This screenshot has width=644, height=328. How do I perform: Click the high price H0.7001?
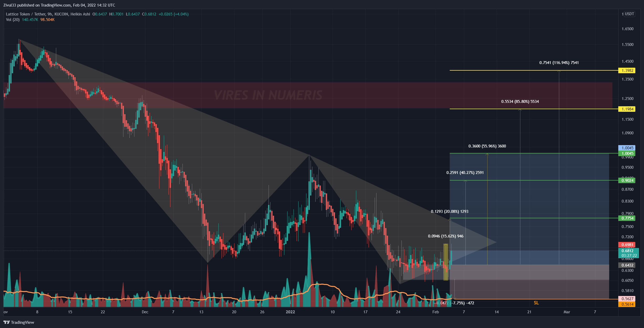[116, 14]
